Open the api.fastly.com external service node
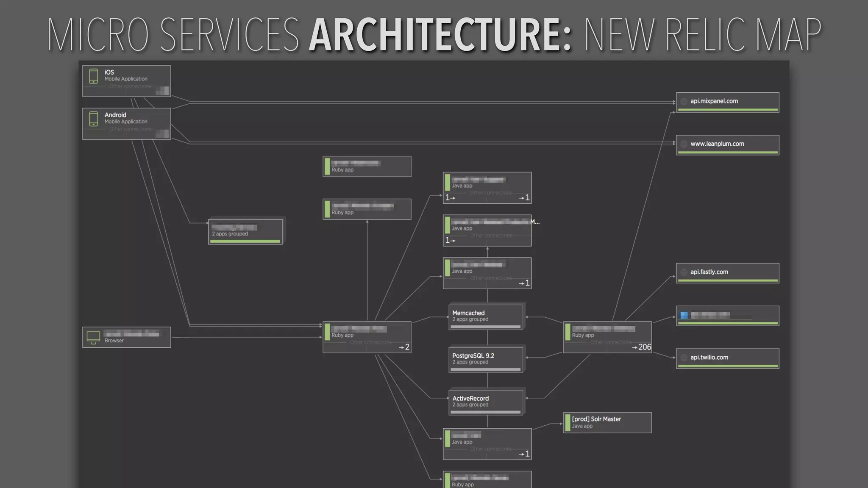868x488 pixels. (x=727, y=273)
